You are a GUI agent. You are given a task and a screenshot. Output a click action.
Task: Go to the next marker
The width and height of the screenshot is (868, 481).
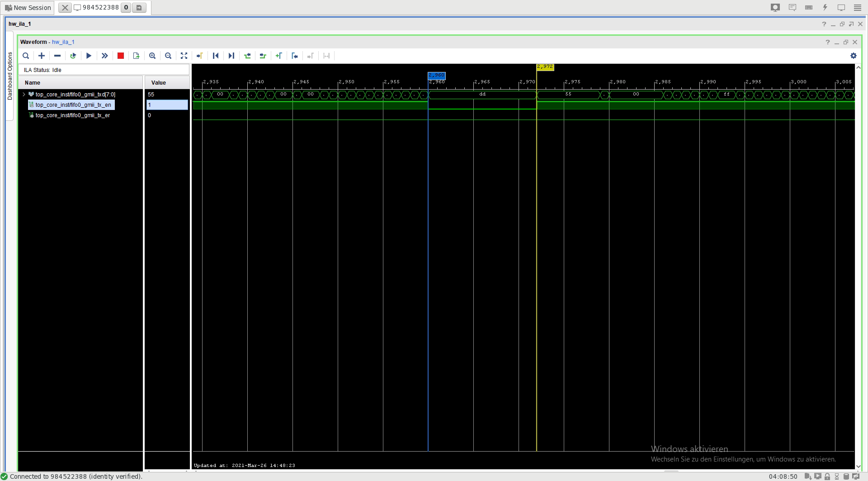[x=311, y=56]
